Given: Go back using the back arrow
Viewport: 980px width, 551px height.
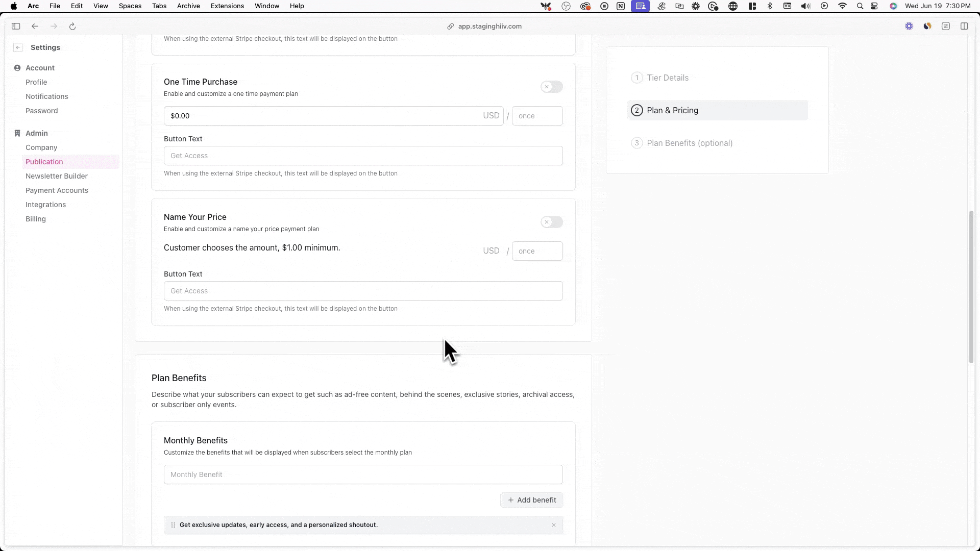Looking at the screenshot, I should (35, 27).
